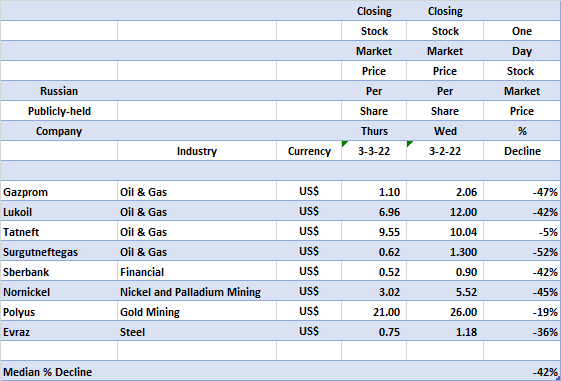Select Polyus's Wednesday price 26.00
Image resolution: width=561 pixels, height=381 pixels.
[445, 312]
